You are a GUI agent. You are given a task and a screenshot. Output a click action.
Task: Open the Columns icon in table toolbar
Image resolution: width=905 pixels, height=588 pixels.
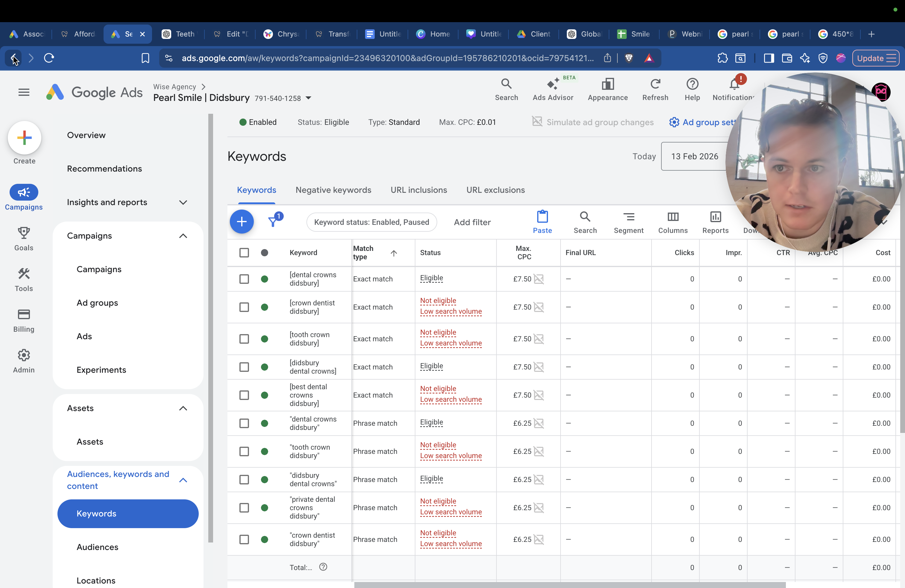click(x=673, y=216)
